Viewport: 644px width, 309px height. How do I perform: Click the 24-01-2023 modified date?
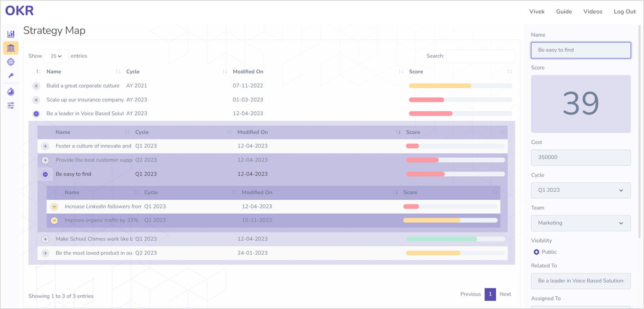[x=252, y=253]
